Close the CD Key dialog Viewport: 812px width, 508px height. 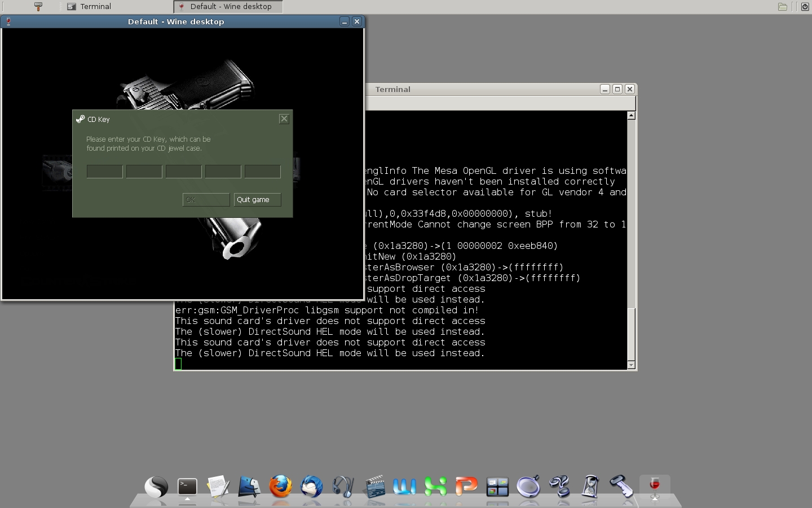284,119
